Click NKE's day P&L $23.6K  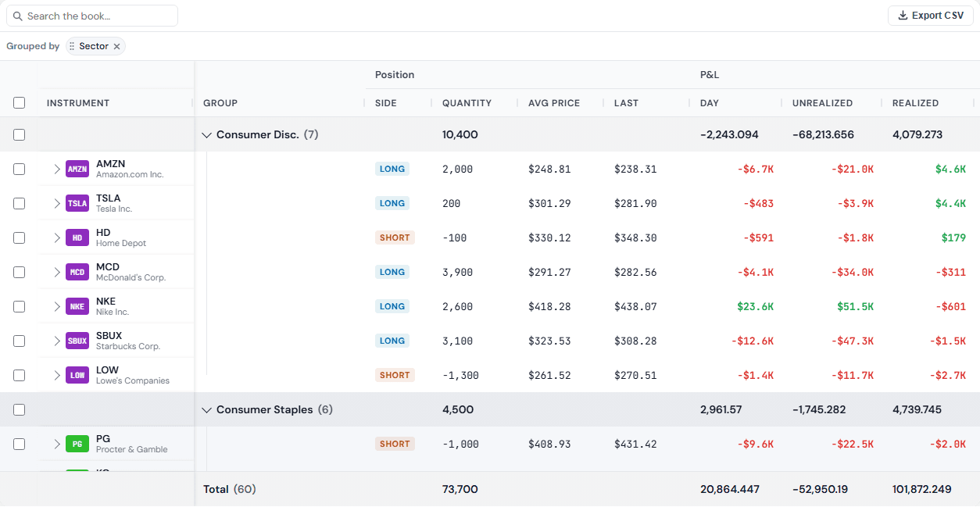[755, 306]
